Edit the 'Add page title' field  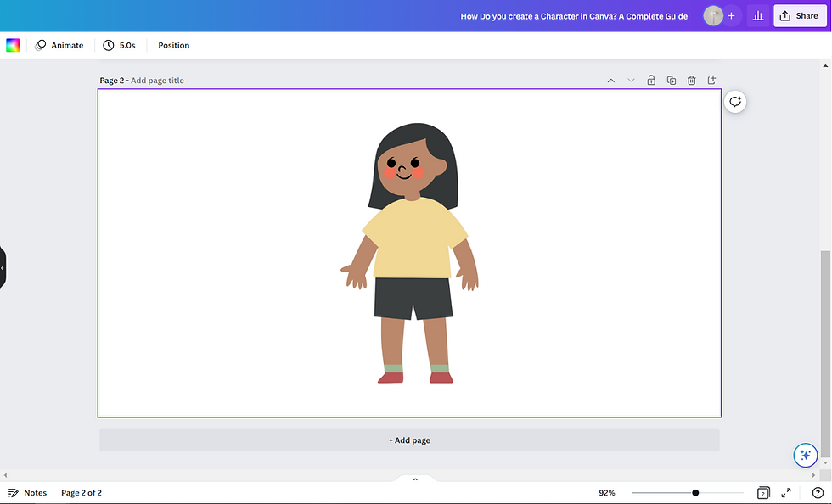(x=157, y=81)
